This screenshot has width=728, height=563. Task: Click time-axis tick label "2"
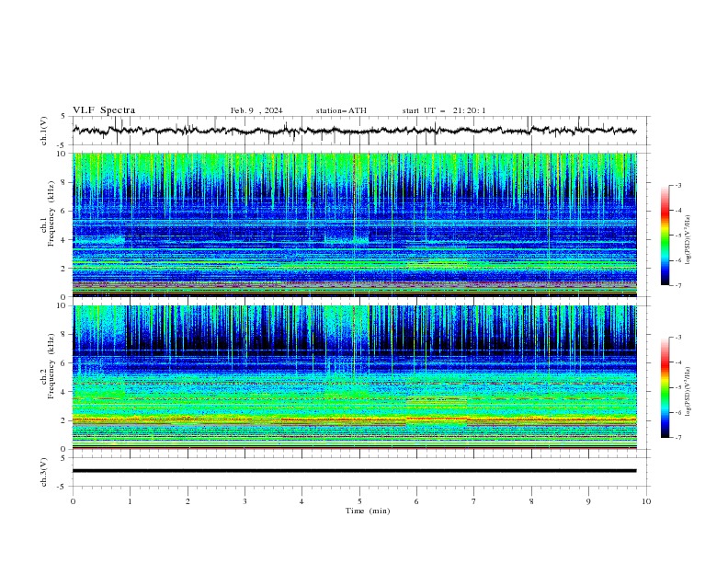click(188, 501)
